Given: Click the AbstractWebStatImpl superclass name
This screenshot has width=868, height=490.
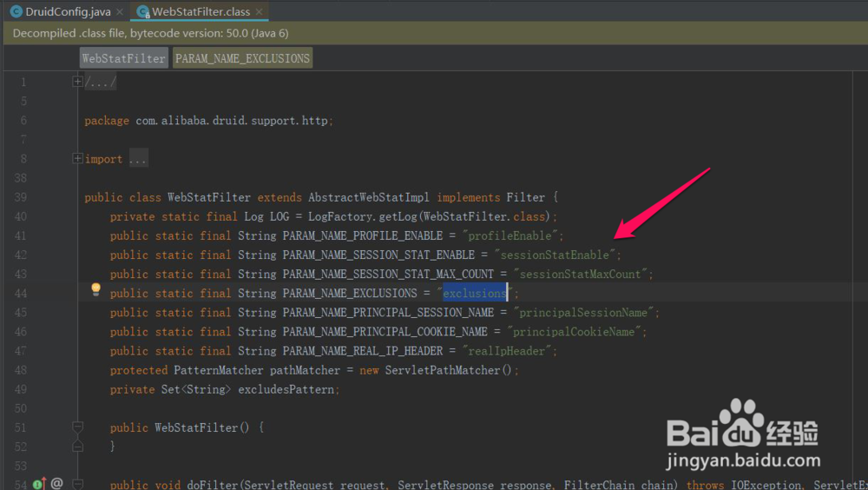Looking at the screenshot, I should [x=369, y=198].
